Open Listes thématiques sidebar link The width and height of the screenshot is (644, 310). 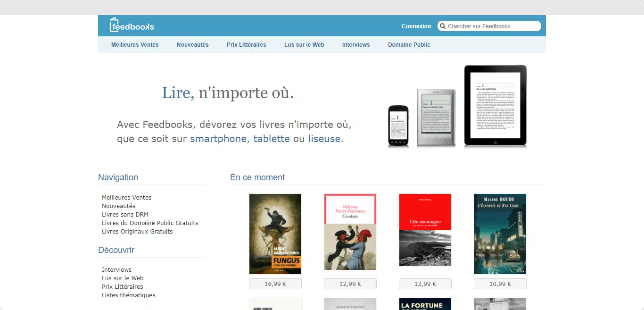(x=129, y=295)
